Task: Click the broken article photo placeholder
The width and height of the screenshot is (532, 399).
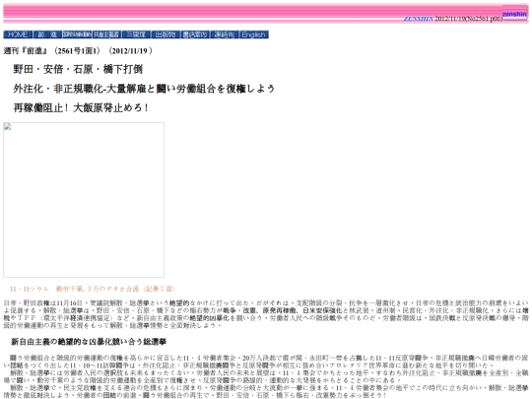Action: pos(84,200)
